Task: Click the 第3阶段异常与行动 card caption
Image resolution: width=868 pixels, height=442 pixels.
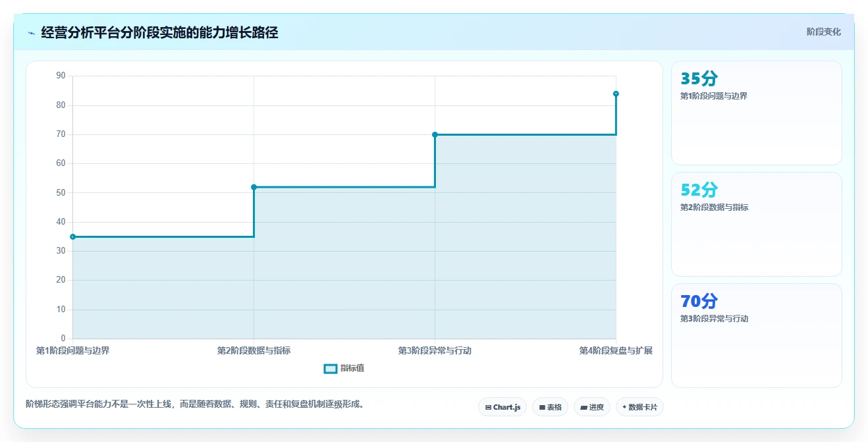Action: [714, 318]
